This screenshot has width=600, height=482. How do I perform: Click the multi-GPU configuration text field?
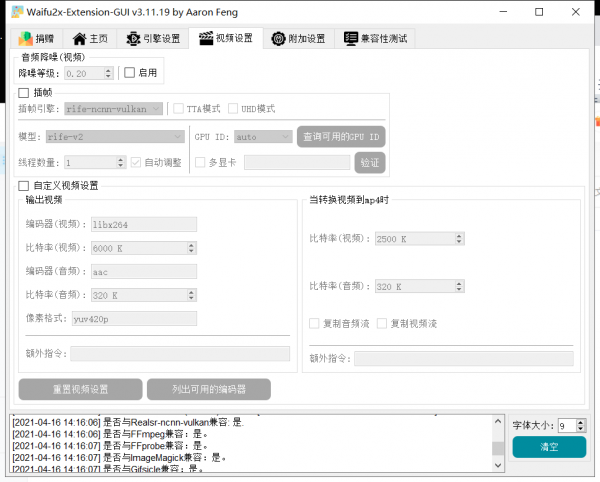tap(297, 163)
